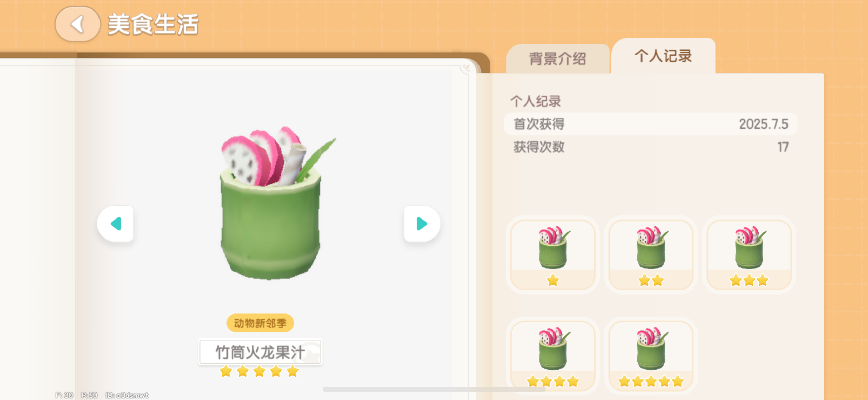Click the 竹筒火龙果汁 name label
868x400 pixels.
260,352
